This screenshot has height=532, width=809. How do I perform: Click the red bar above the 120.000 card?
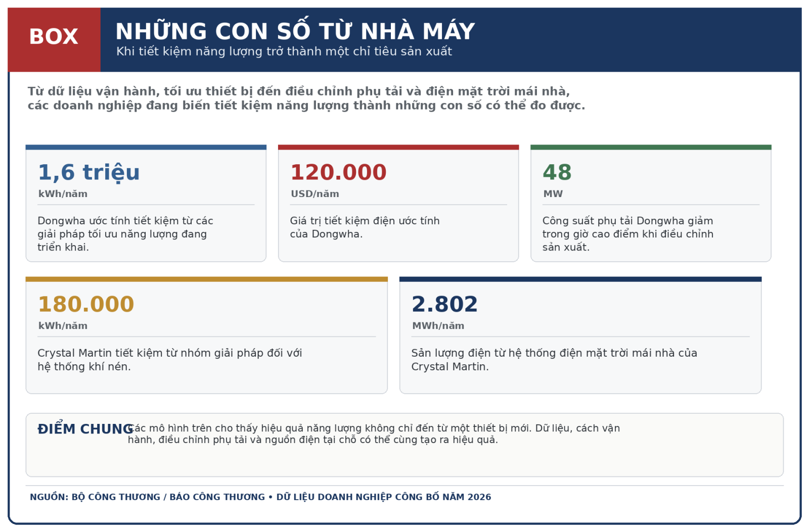398,148
